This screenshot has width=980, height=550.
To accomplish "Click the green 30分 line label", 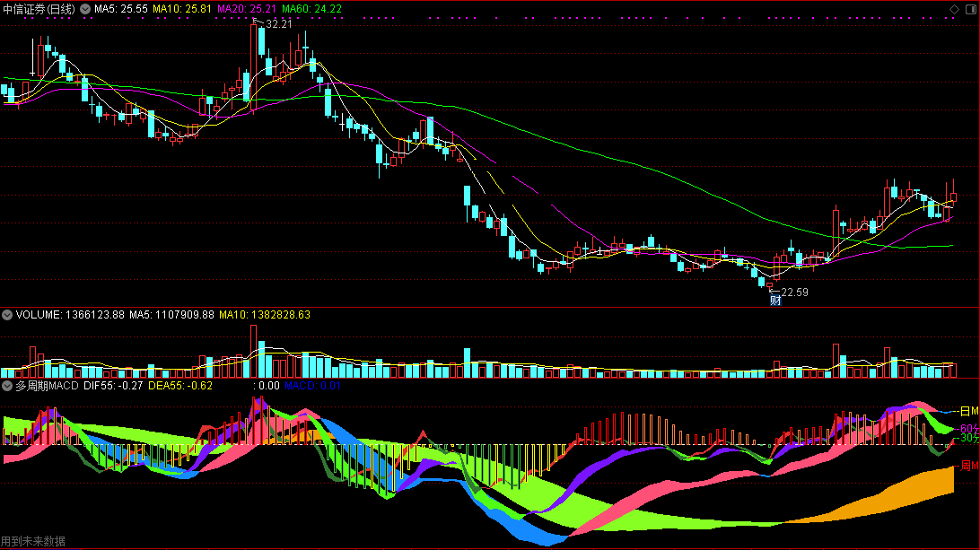I will [x=969, y=439].
